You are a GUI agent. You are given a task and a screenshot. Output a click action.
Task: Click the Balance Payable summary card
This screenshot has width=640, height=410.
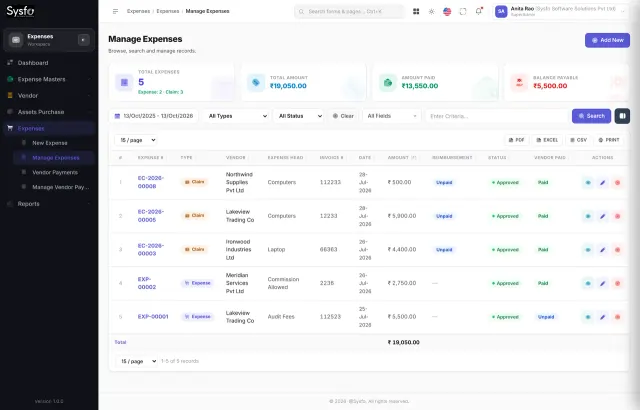click(567, 82)
